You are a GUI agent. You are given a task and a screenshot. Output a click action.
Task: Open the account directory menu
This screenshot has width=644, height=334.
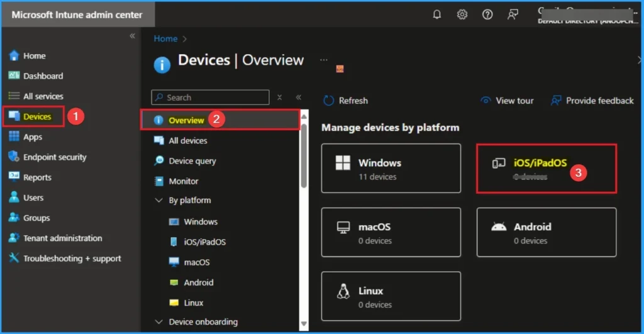point(587,15)
